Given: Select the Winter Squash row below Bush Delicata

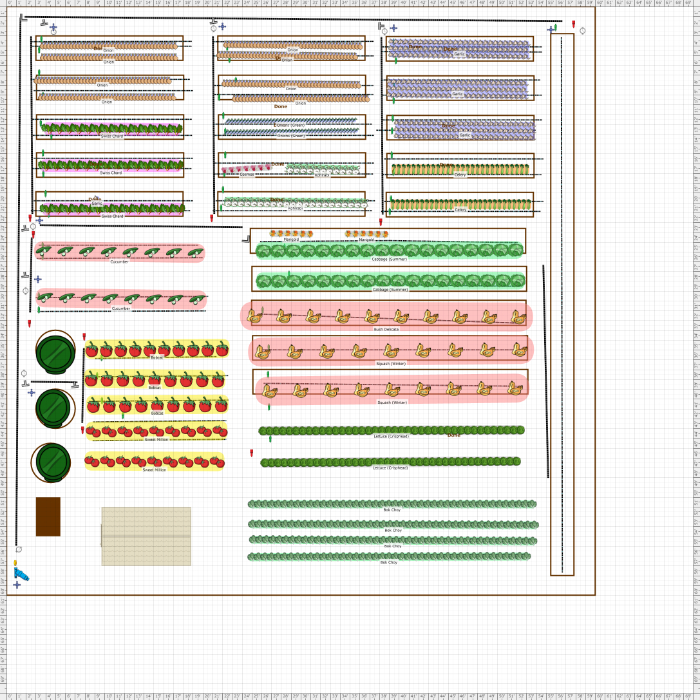Looking at the screenshot, I should (391, 350).
